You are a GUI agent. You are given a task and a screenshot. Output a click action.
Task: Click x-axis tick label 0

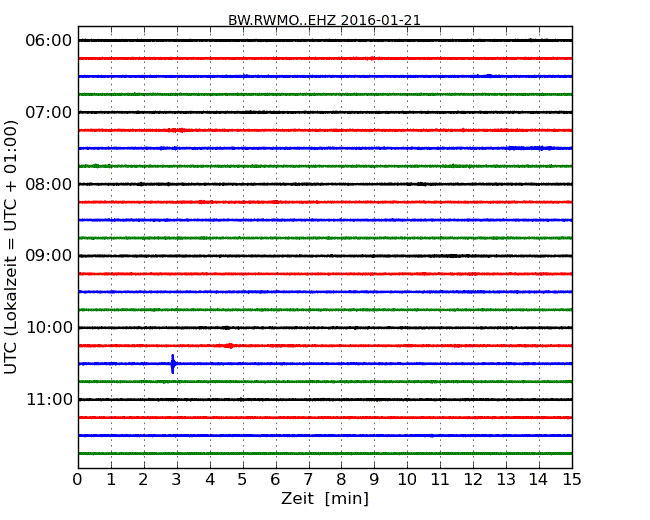click(78, 479)
